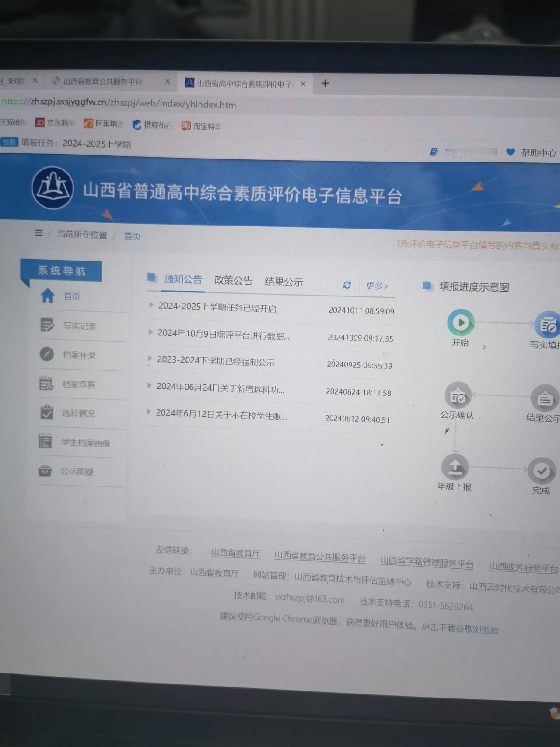Close the 山西省教育公共服务平台 browser tab
This screenshot has height=747, width=560.
168,81
